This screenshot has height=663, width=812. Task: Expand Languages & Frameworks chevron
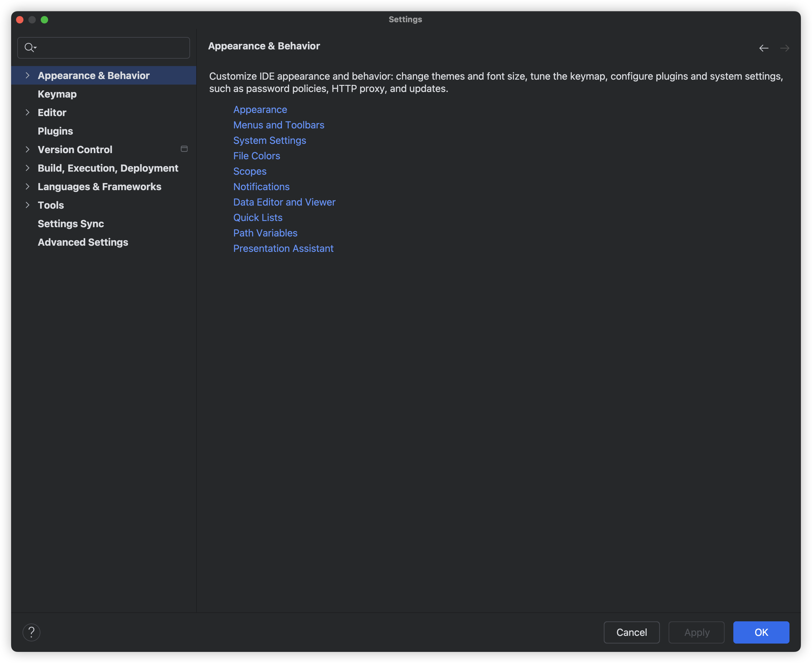pyautogui.click(x=27, y=187)
